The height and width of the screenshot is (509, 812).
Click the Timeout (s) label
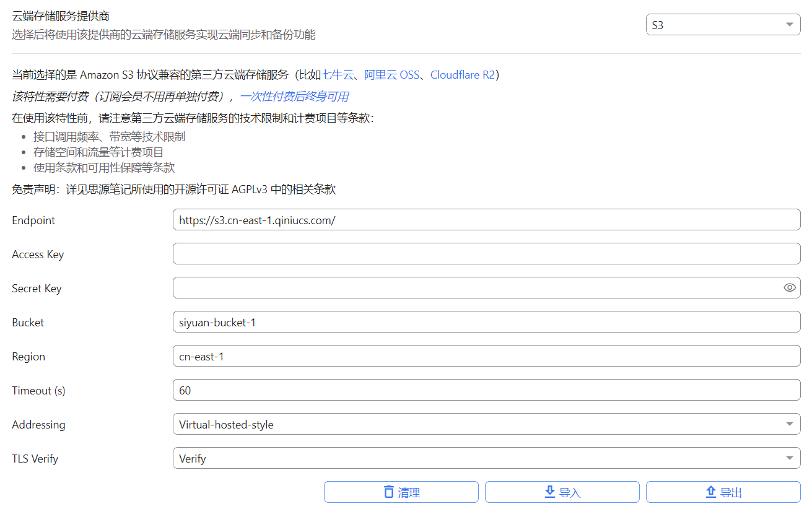38,390
